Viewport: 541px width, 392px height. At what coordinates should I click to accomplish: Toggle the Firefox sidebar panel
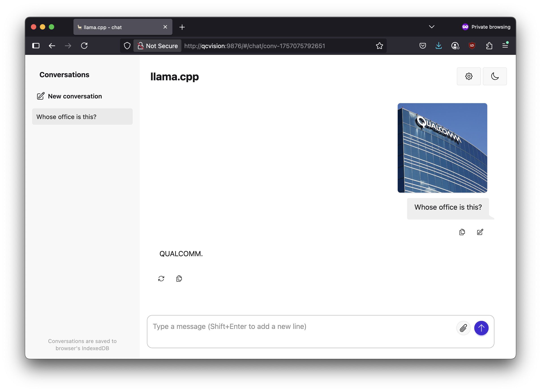pos(36,45)
